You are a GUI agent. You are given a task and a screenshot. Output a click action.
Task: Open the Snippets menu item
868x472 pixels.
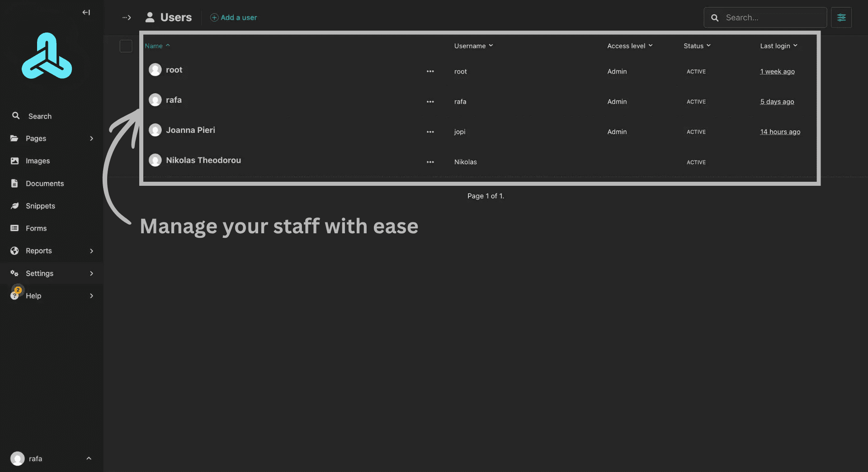(x=40, y=206)
